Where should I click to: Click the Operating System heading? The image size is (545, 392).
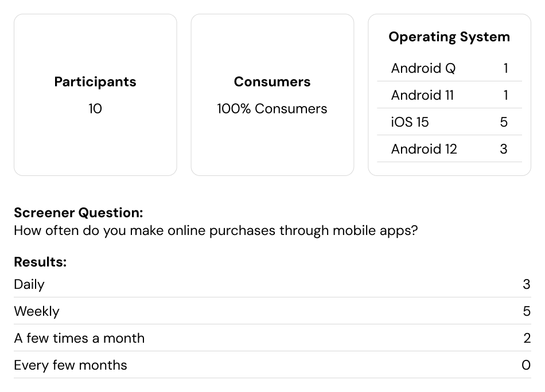point(449,37)
